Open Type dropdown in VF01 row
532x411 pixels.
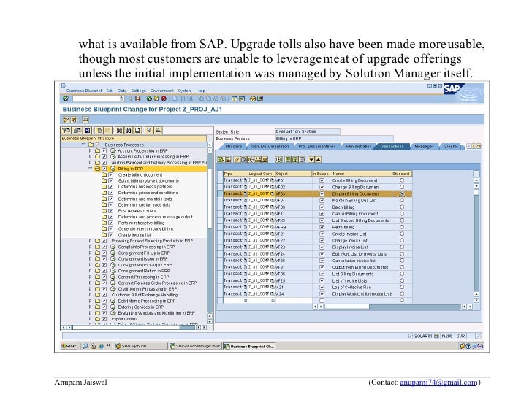(x=246, y=180)
